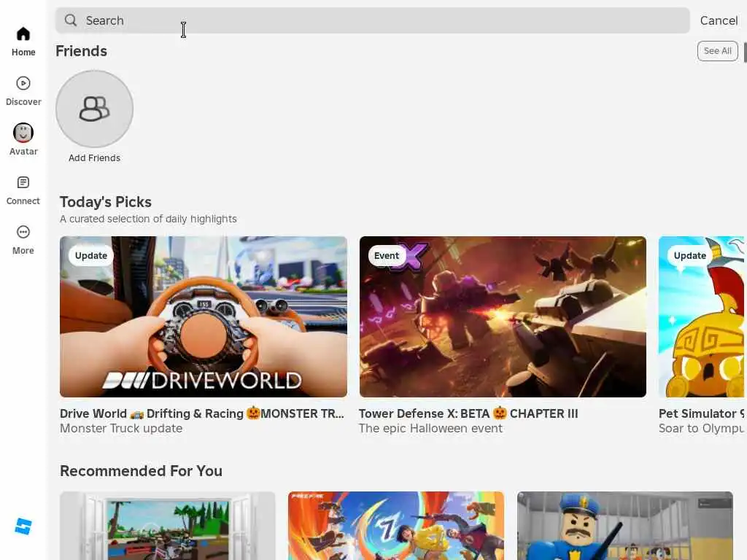Show the More options menu
The height and width of the screenshot is (560, 747).
pyautogui.click(x=23, y=240)
